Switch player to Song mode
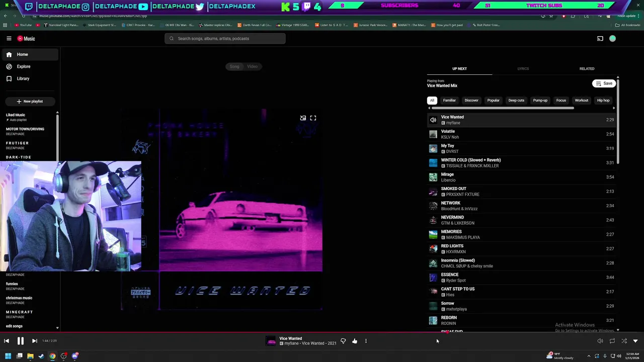Screen dimensions: 644x362 point(234,66)
